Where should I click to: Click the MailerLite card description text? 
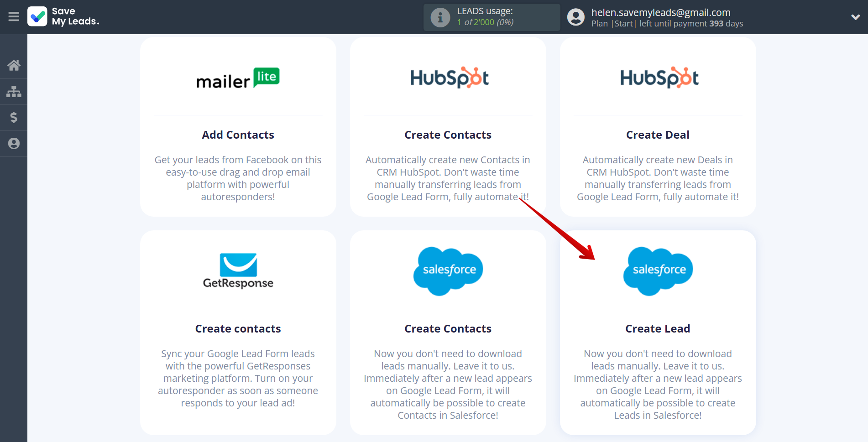click(238, 178)
